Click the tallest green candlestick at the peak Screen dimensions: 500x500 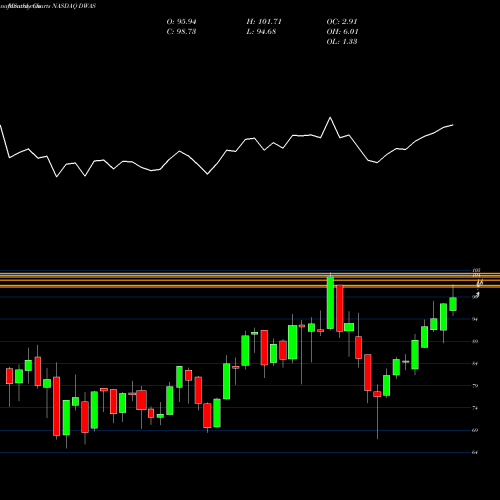tap(330, 303)
